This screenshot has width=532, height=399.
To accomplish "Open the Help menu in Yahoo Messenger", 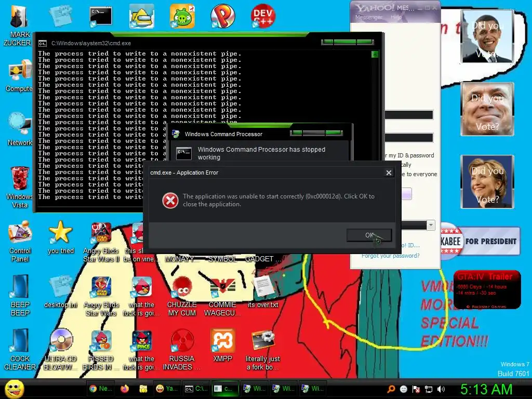I will 396,17.
